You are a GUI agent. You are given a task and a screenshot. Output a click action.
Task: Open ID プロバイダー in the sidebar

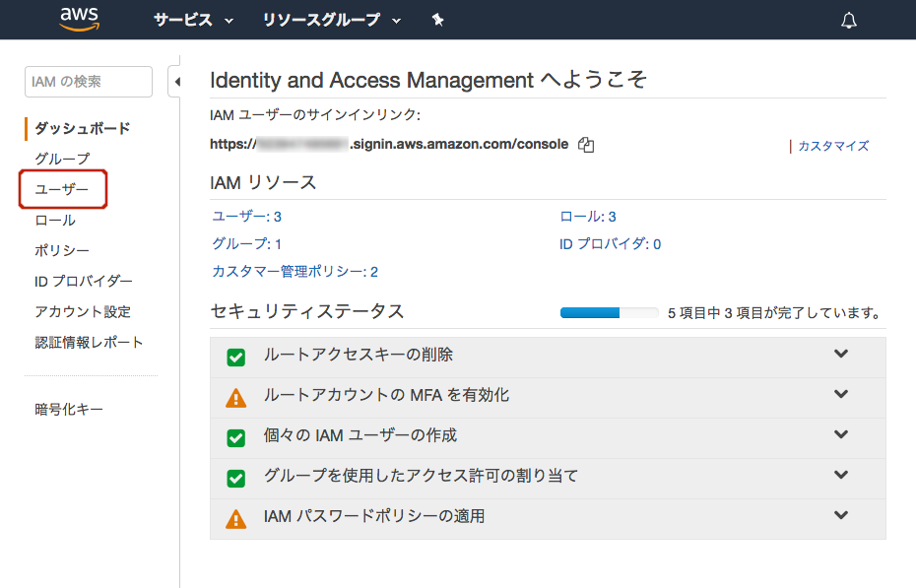(84, 282)
